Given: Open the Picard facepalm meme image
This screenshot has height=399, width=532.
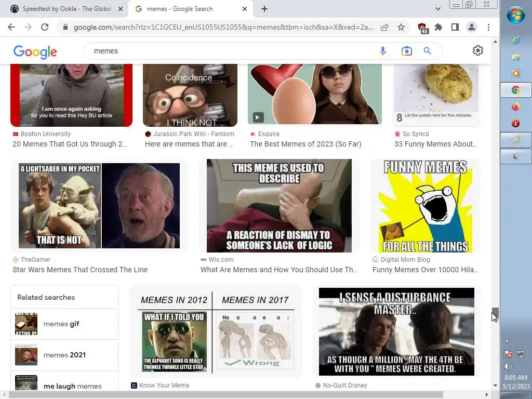Looking at the screenshot, I should tap(279, 206).
